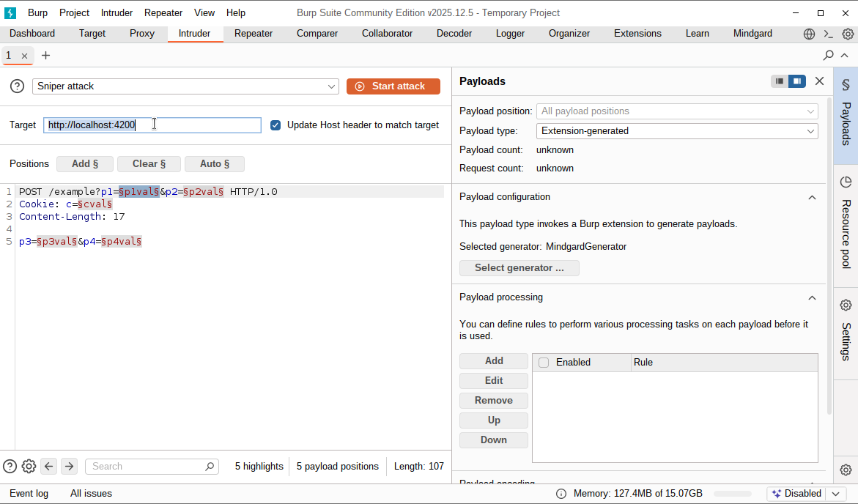
Task: Click the help question mark beside the attack type
Action: (x=16, y=86)
